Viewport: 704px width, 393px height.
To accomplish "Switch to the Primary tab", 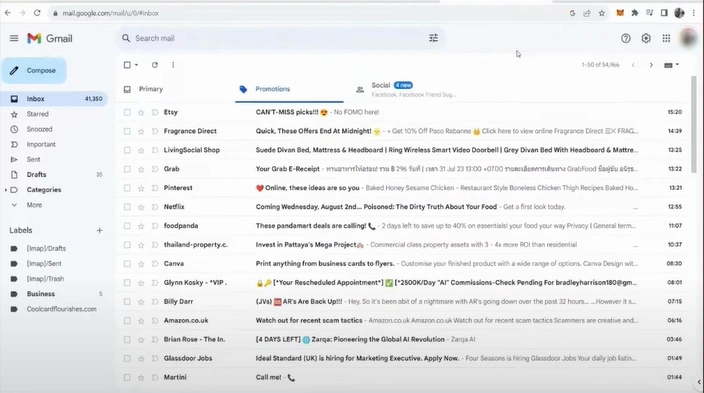I will (176, 89).
